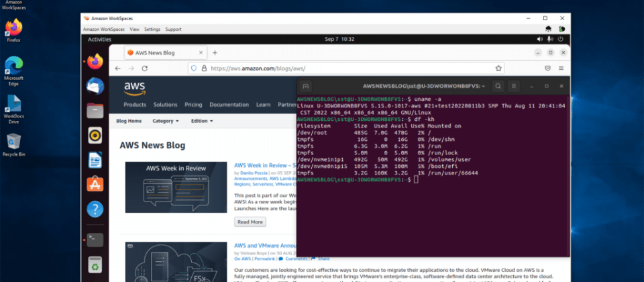Open the Serverless category link
The image size is (644, 282).
[262, 185]
